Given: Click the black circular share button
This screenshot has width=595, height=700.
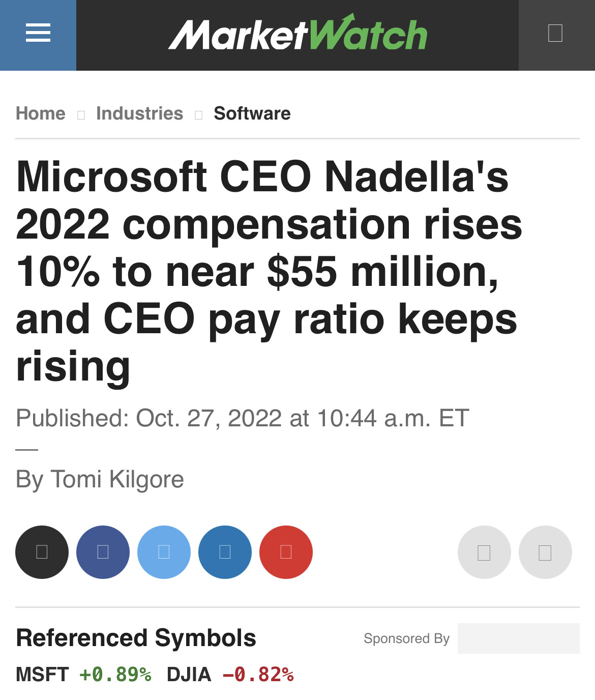Looking at the screenshot, I should (x=42, y=552).
